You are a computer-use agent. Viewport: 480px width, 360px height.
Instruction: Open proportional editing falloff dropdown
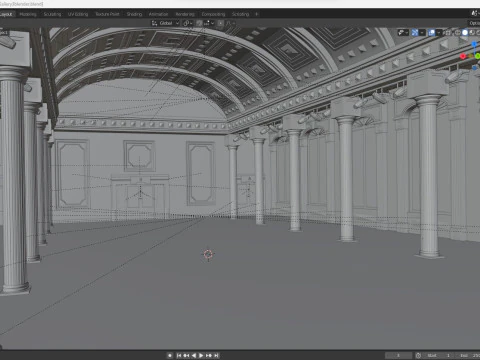click(231, 23)
